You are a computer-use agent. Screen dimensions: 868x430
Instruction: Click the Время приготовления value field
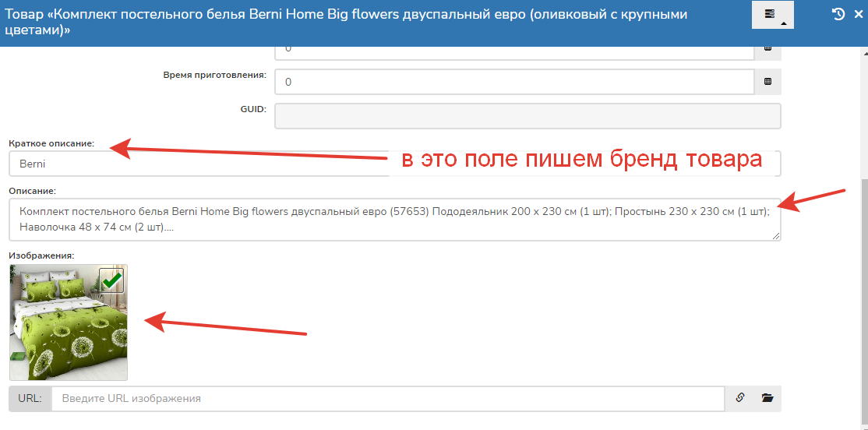515,82
